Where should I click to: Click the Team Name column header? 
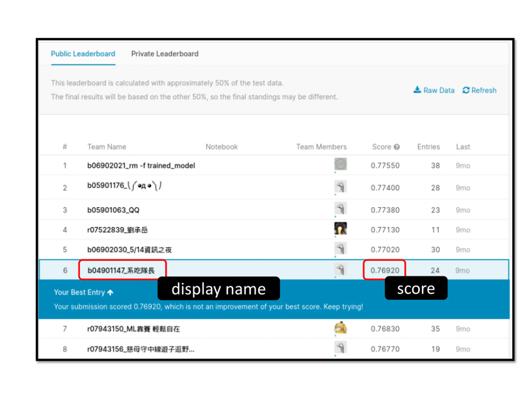[x=107, y=147]
